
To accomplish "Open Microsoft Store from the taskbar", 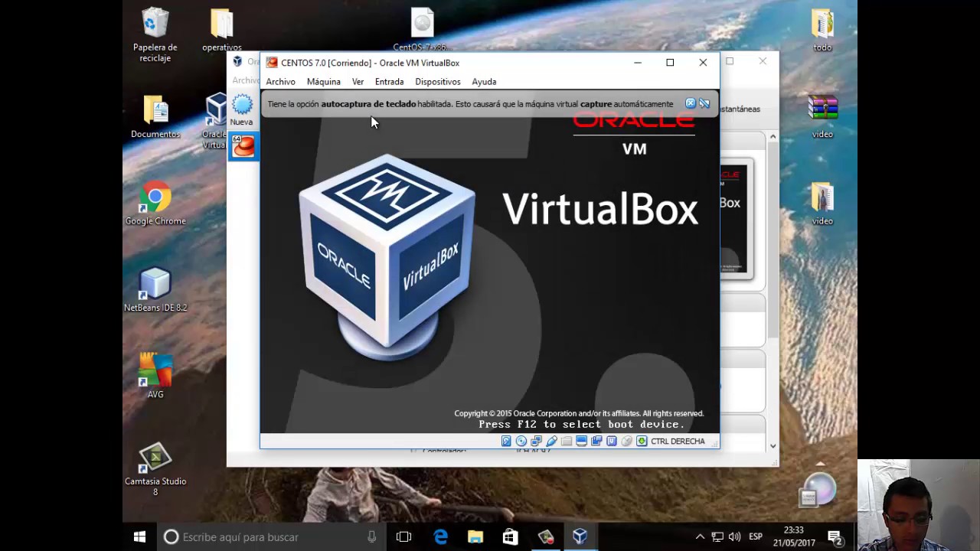I will (510, 537).
